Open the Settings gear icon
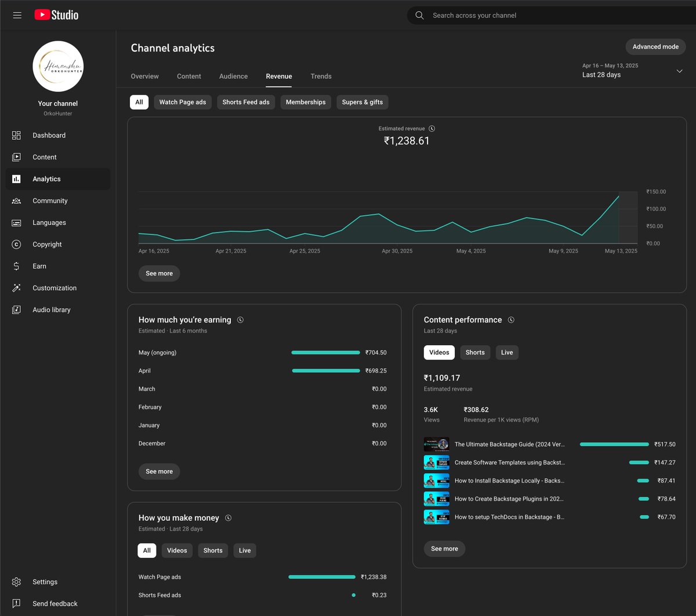 coord(16,582)
